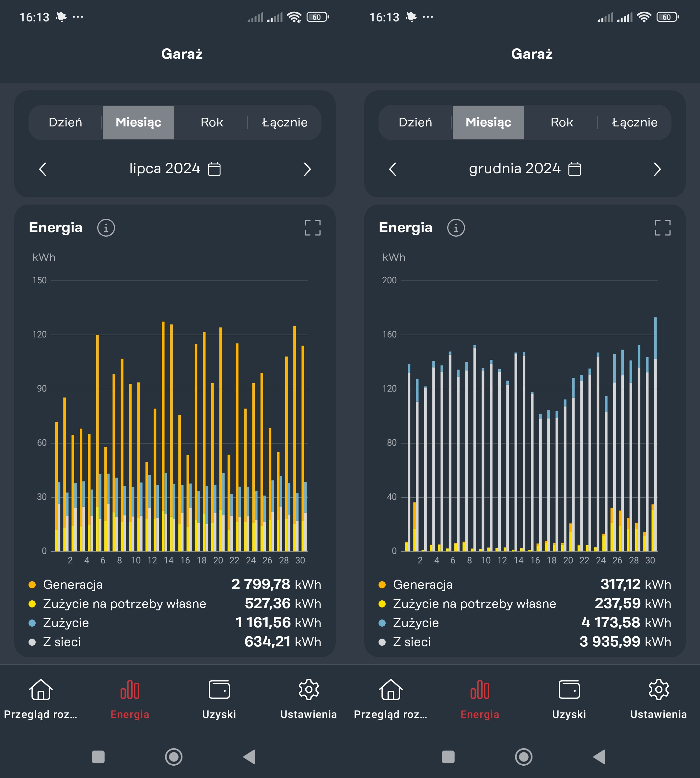Click yellow Zużycie na potrzeby własne swatch right
Image resolution: width=700 pixels, height=778 pixels.
point(382,604)
